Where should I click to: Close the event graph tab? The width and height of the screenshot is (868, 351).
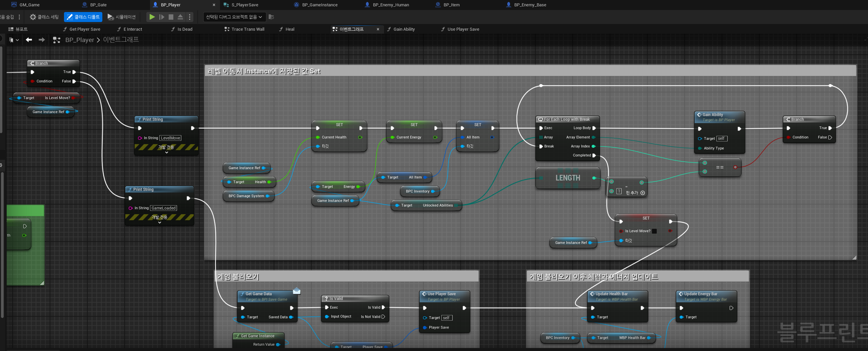(x=378, y=29)
